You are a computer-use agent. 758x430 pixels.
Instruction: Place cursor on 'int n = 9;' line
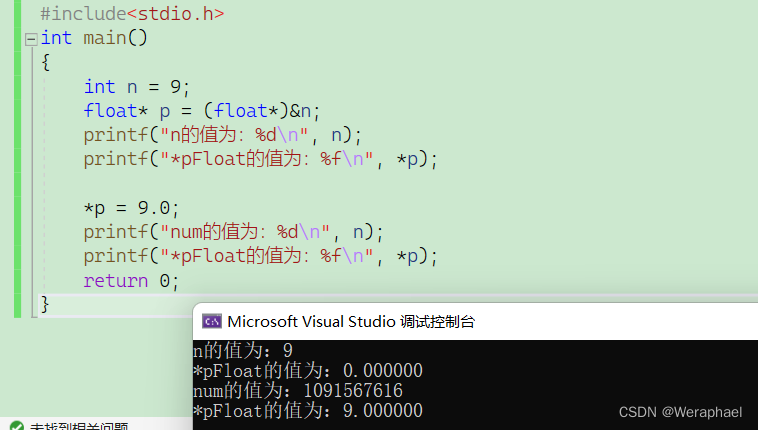tap(136, 86)
